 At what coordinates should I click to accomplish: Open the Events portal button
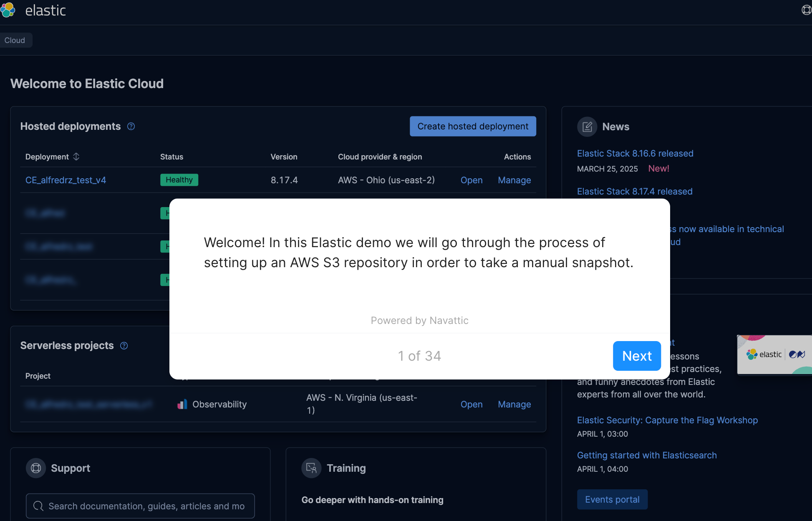tap(612, 499)
